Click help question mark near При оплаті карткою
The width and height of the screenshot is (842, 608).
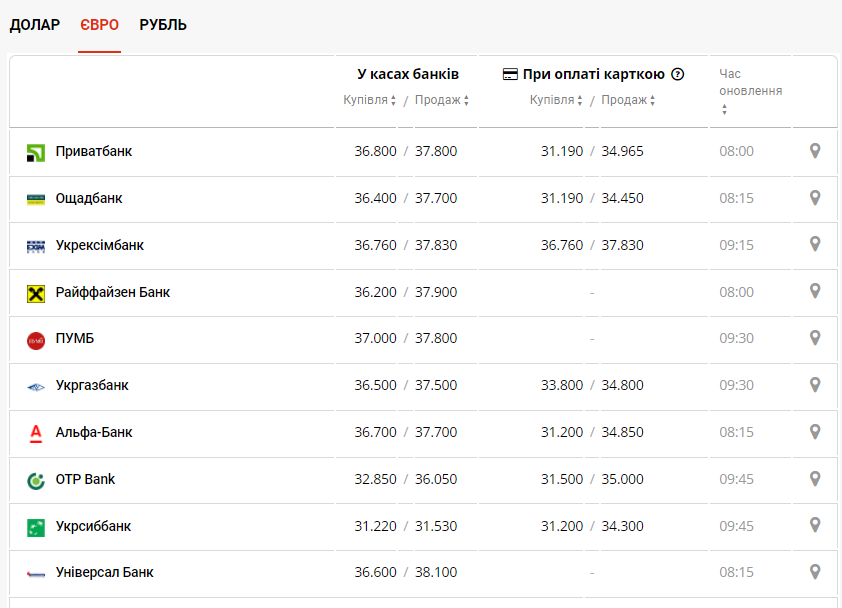pos(678,74)
